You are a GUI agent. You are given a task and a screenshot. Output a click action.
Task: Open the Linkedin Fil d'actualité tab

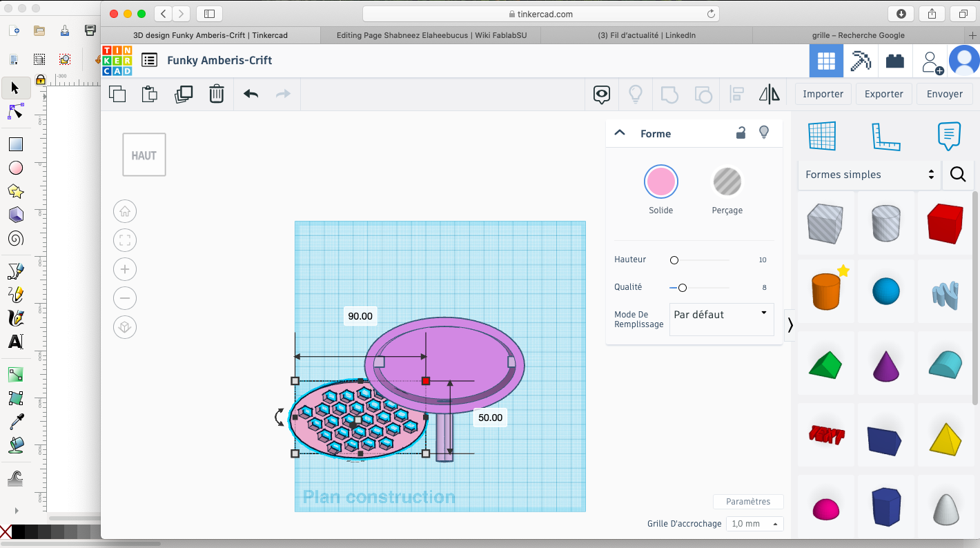tap(647, 35)
